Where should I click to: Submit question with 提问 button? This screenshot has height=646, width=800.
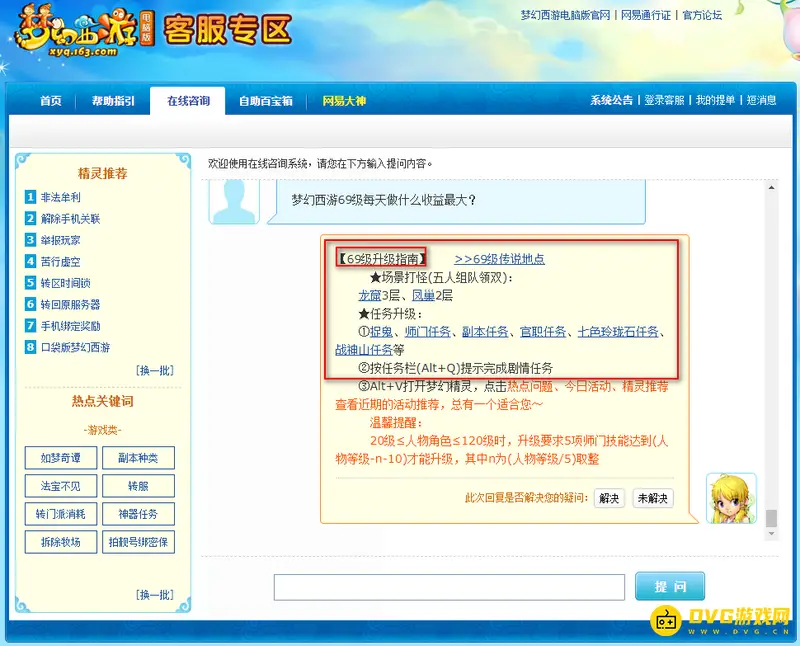click(670, 586)
